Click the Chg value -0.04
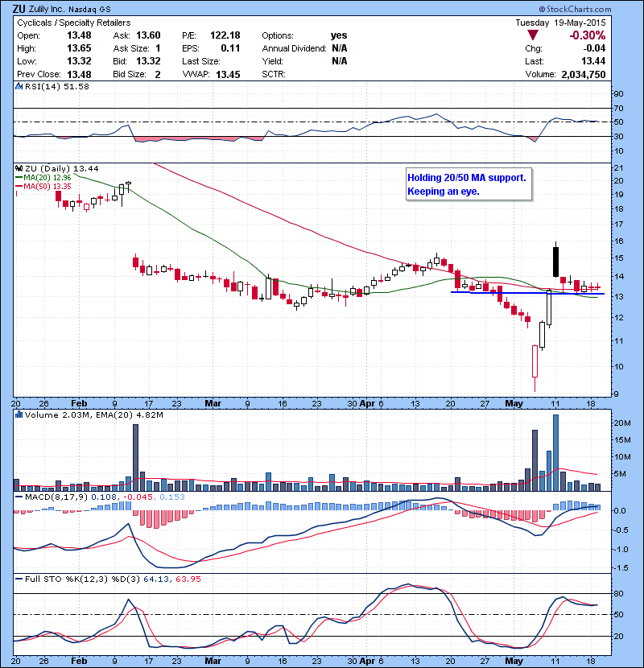 point(595,48)
